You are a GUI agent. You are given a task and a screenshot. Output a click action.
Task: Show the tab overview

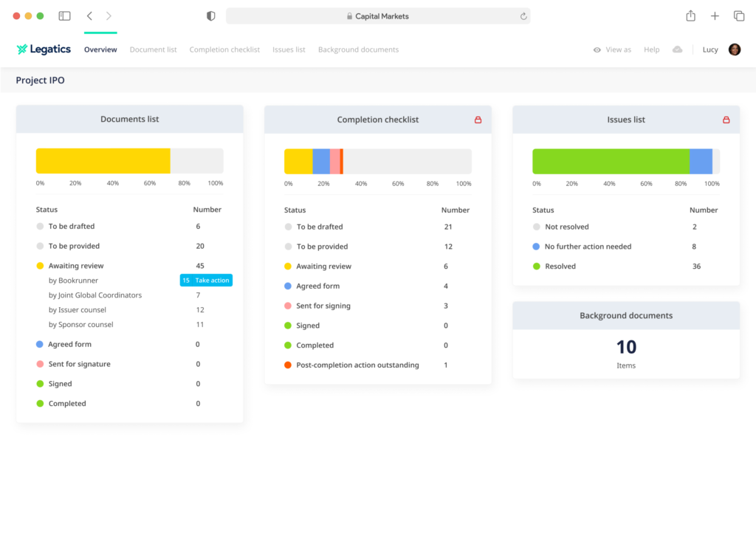click(x=738, y=16)
